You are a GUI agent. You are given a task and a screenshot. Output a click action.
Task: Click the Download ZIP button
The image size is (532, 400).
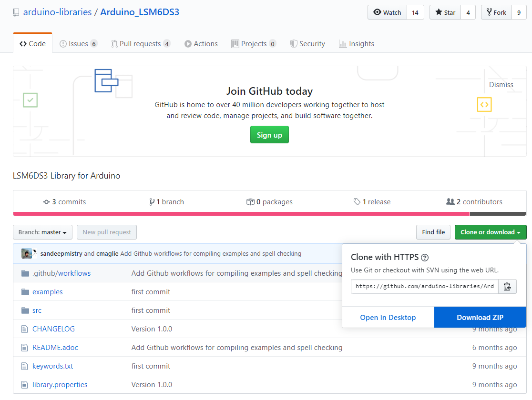point(480,317)
